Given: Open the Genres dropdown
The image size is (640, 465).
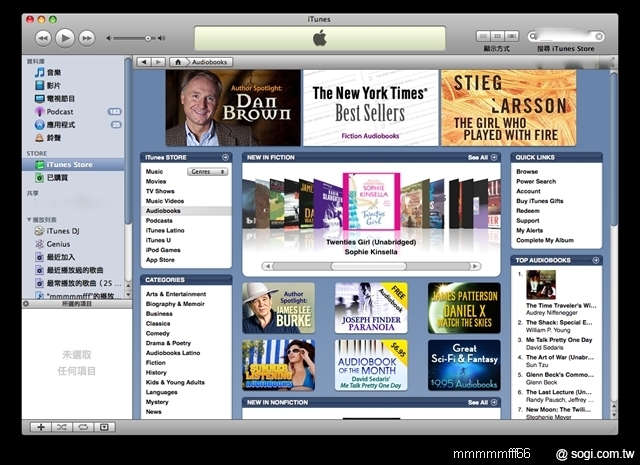Looking at the screenshot, I should tap(208, 172).
